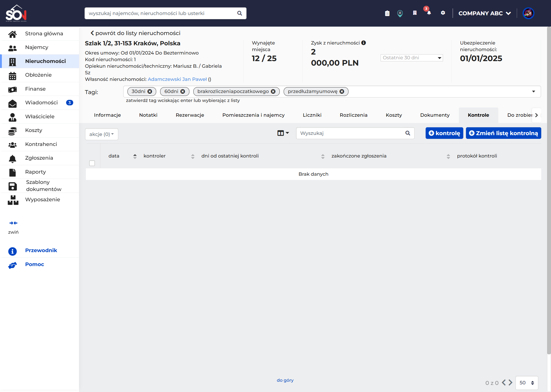551x392 pixels.
Task: Open Najemcy in the sidebar
Action: pyautogui.click(x=40, y=47)
